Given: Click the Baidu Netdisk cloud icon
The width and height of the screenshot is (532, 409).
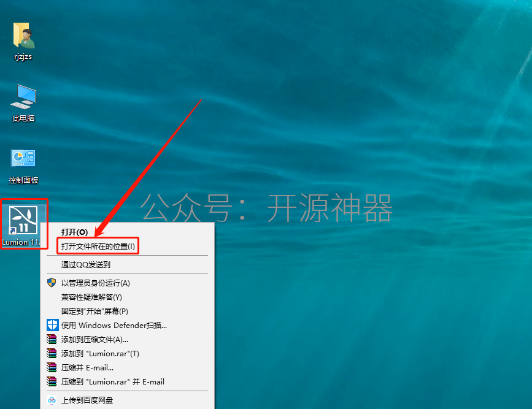Looking at the screenshot, I should (52, 400).
